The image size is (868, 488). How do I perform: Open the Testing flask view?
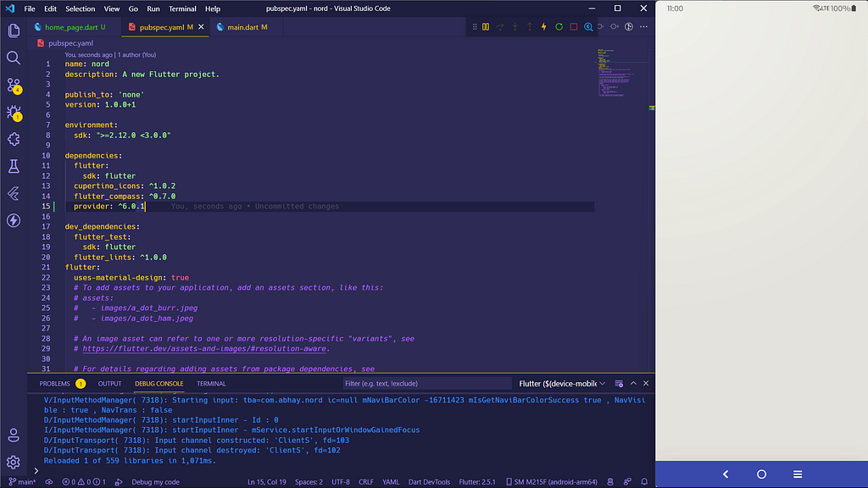tap(14, 166)
